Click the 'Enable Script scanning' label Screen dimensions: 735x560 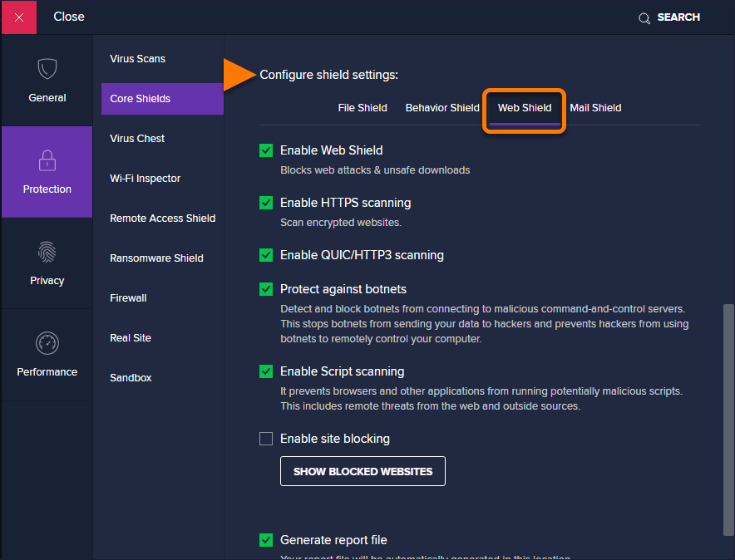point(343,371)
